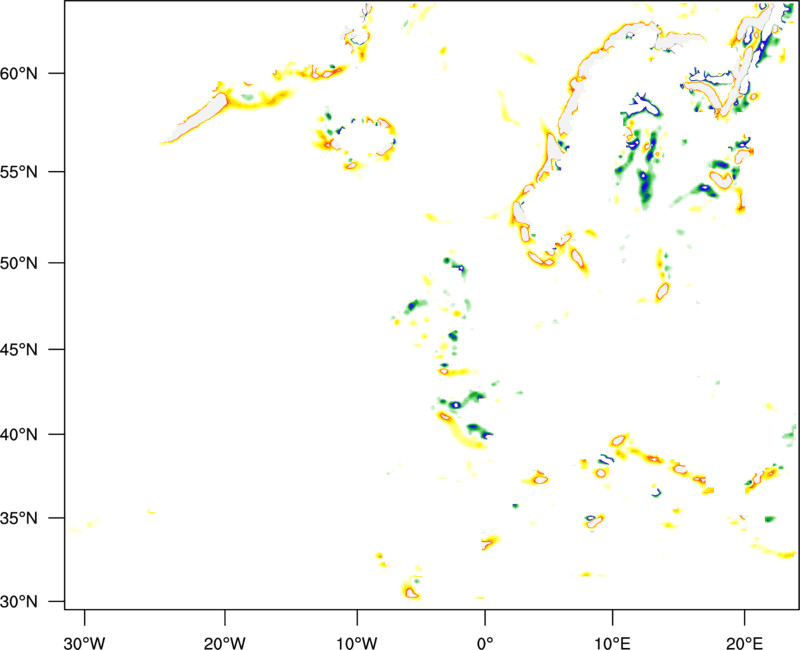
Task: Click the 20°W longitude label
Action: pyautogui.click(x=224, y=643)
